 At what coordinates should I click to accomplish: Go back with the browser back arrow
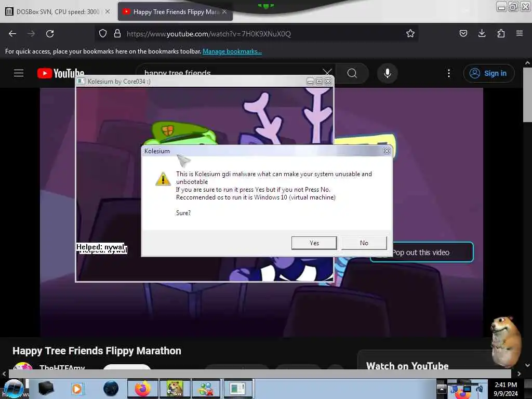12,34
